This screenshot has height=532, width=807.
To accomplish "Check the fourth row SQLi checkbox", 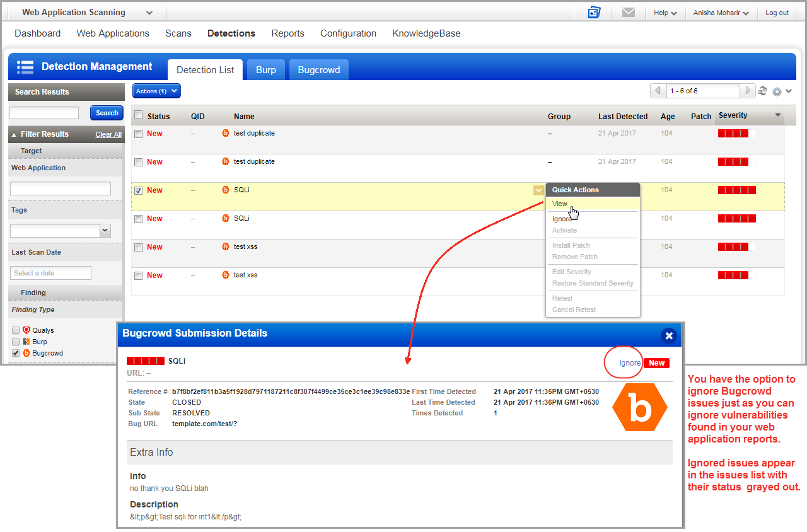I will pos(139,219).
